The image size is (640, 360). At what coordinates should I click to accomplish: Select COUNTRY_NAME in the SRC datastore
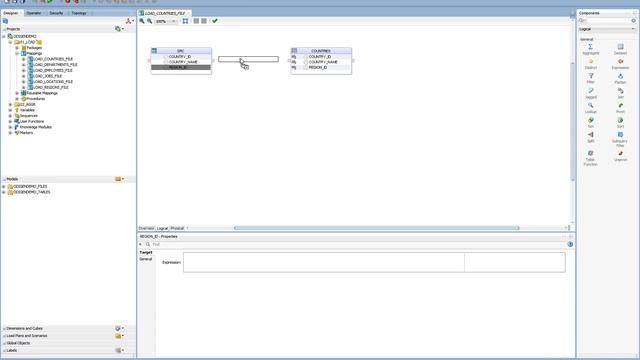pyautogui.click(x=181, y=62)
